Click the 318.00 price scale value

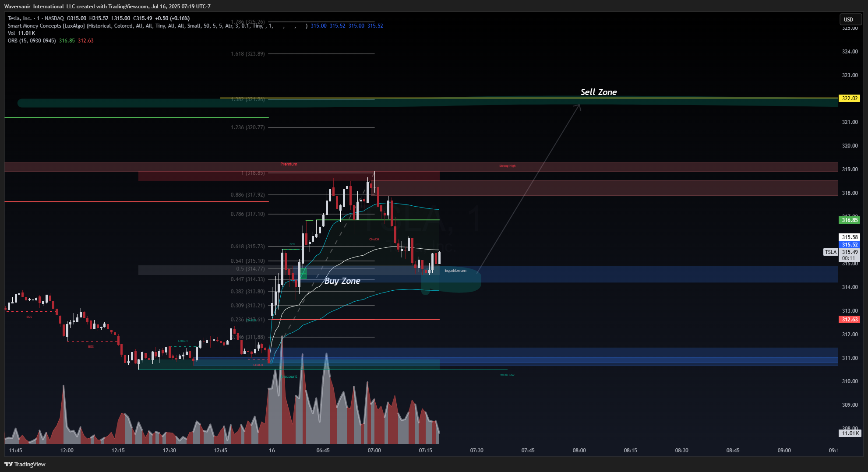pos(850,193)
